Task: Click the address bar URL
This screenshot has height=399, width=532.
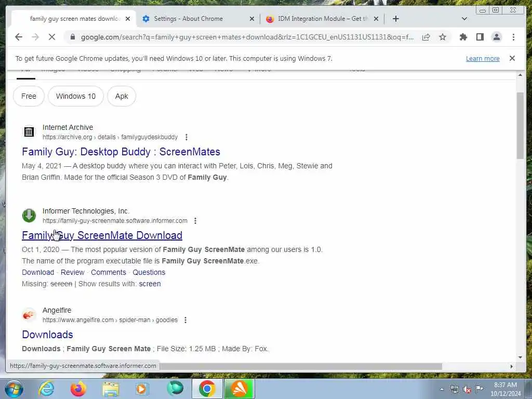Action: point(247,37)
